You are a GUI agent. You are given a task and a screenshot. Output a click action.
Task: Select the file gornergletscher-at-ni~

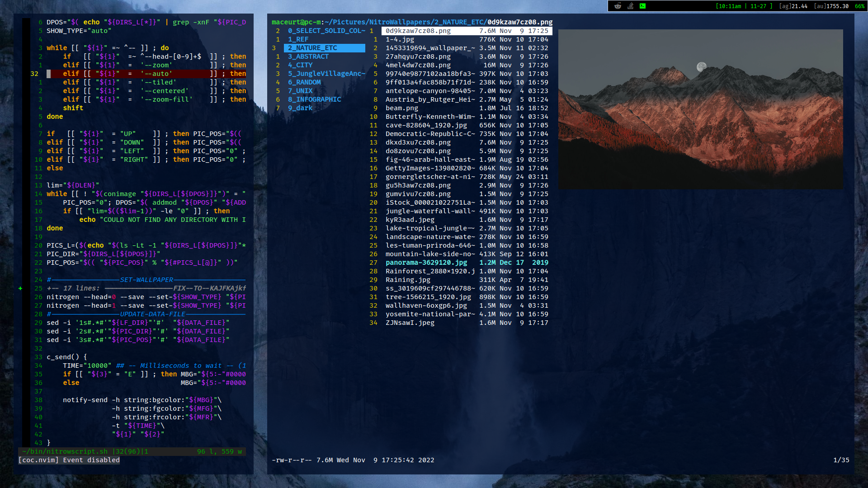click(x=467, y=177)
